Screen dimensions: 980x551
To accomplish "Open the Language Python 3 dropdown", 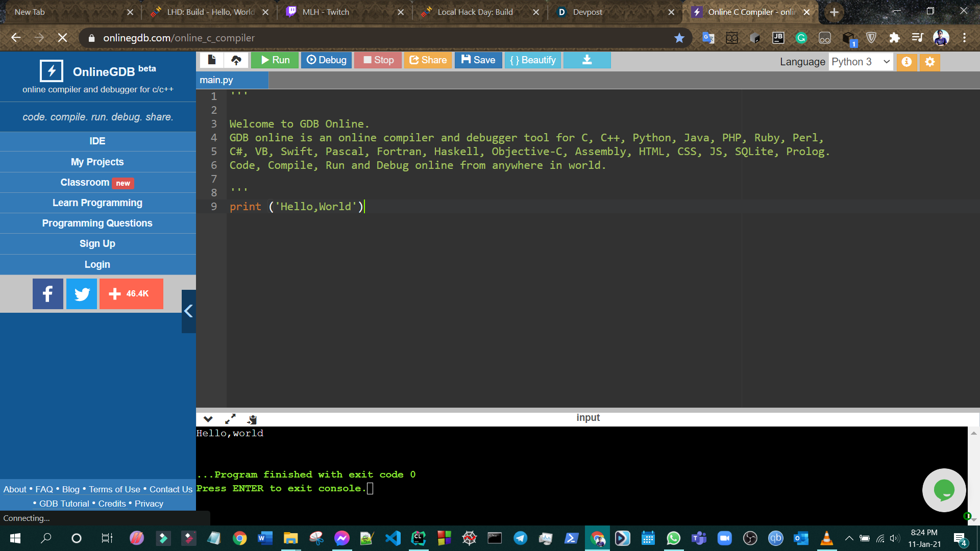I will pyautogui.click(x=861, y=62).
